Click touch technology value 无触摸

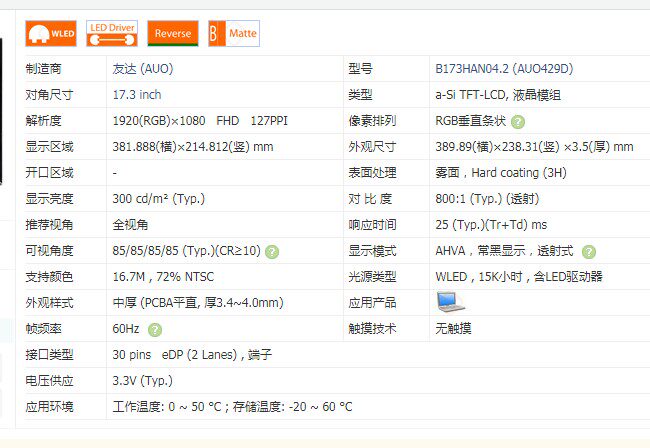pyautogui.click(x=453, y=329)
